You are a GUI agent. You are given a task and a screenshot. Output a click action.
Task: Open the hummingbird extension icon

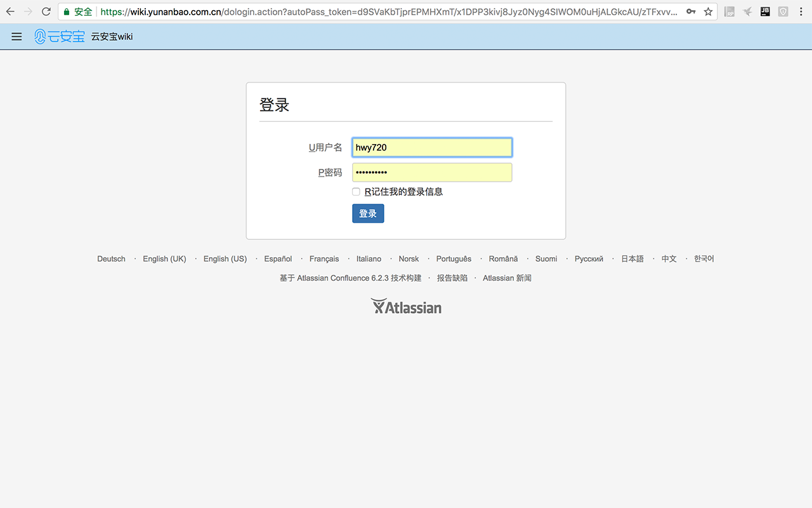[x=746, y=11]
